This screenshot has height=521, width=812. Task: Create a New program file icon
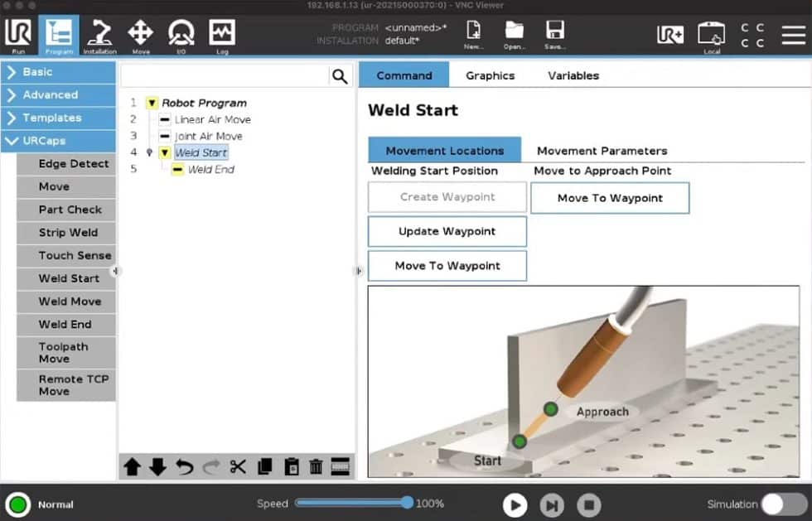pos(473,36)
